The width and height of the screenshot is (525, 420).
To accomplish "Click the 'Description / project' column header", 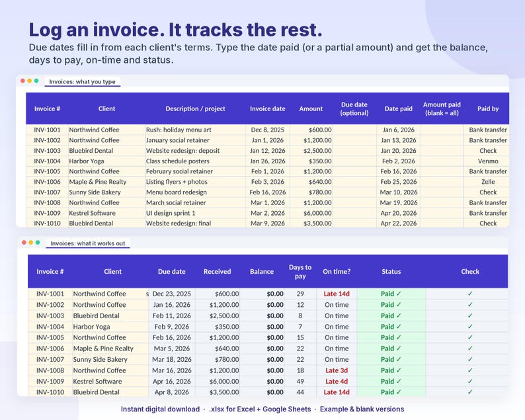I will 195,108.
